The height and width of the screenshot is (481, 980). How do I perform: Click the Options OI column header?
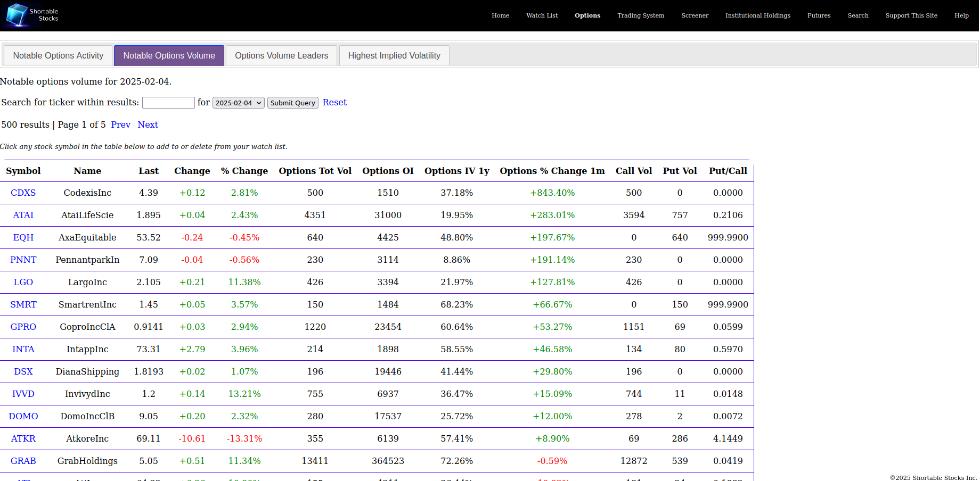388,171
